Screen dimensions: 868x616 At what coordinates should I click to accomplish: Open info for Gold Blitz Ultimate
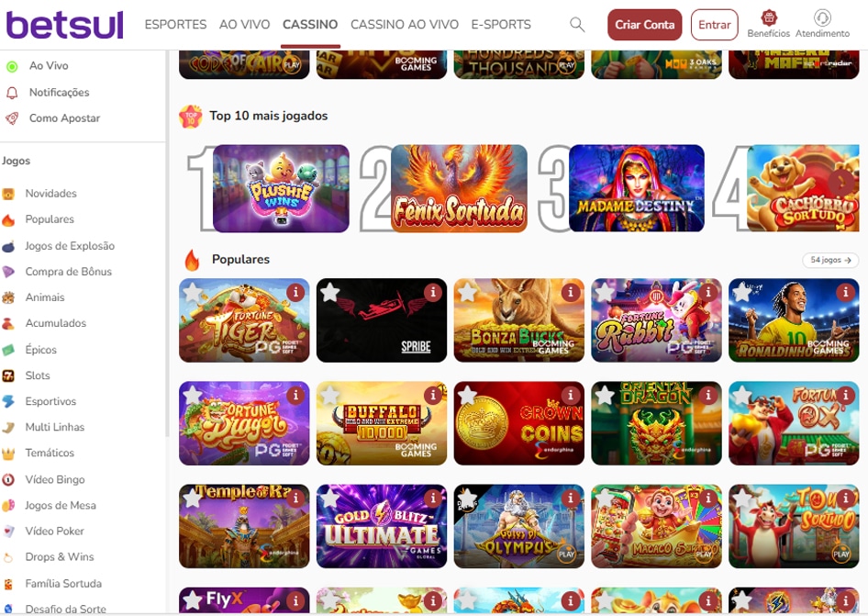pos(433,498)
